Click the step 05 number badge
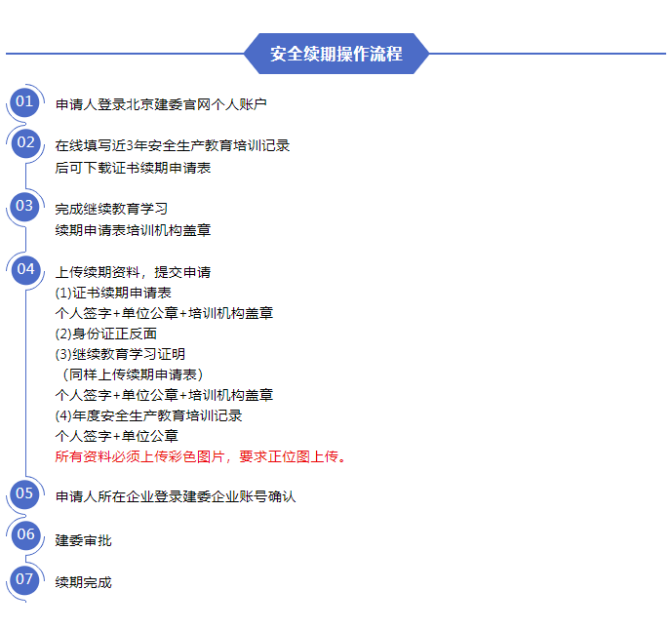This screenshot has height=630, width=672. coord(24,494)
